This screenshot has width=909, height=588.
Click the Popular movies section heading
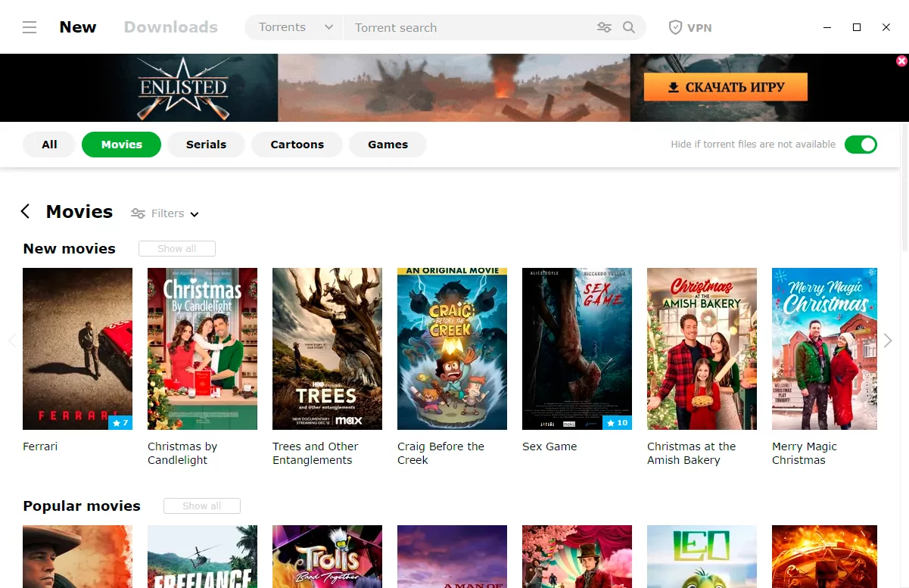[x=82, y=506]
